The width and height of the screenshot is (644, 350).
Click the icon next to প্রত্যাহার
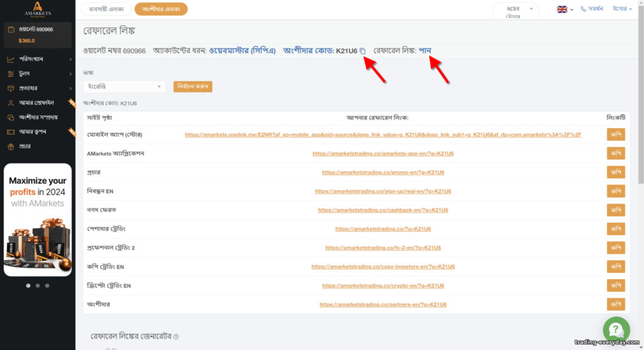11,89
